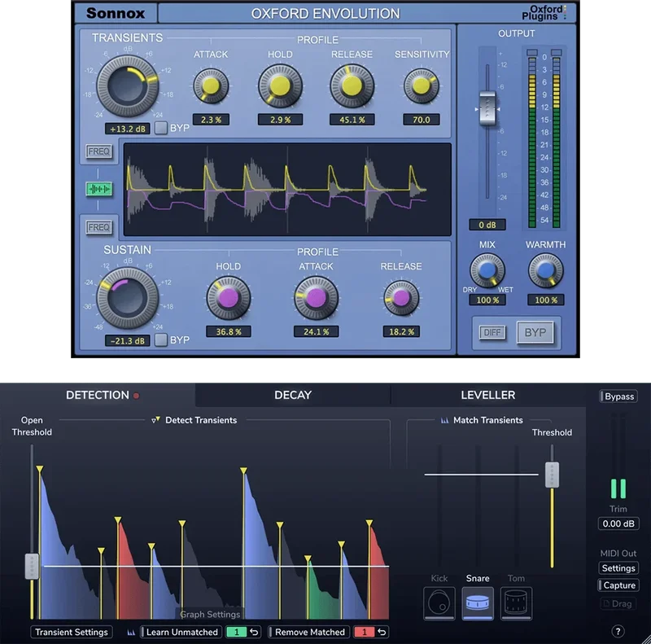Click the Trim 0.00 dB field
This screenshot has height=644, width=651.
pyautogui.click(x=618, y=524)
